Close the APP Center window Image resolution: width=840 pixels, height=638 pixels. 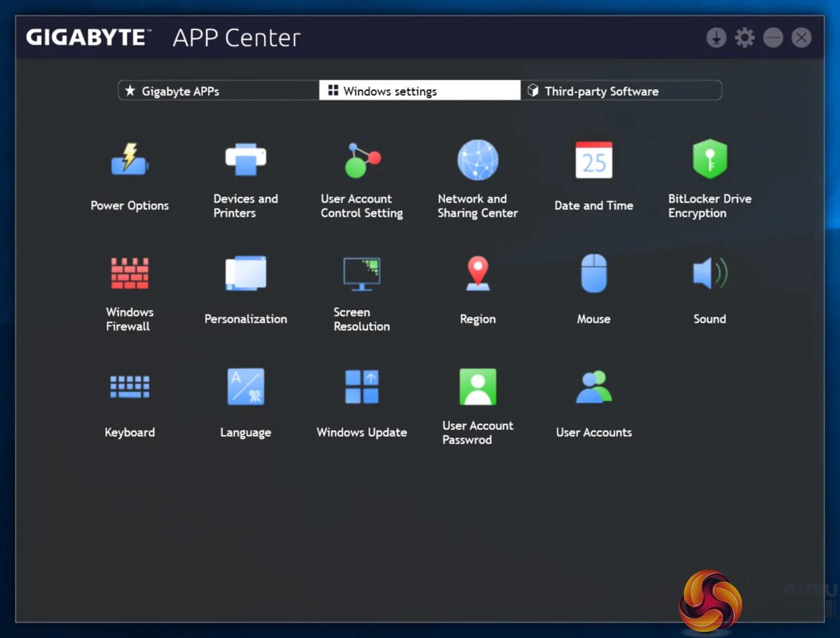point(801,38)
